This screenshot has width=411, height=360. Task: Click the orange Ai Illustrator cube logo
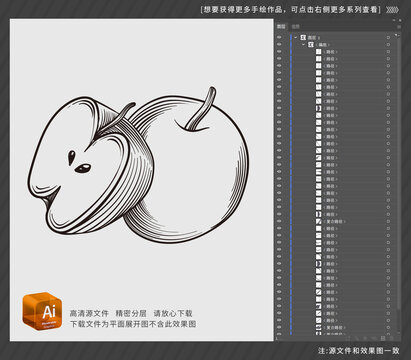42,311
